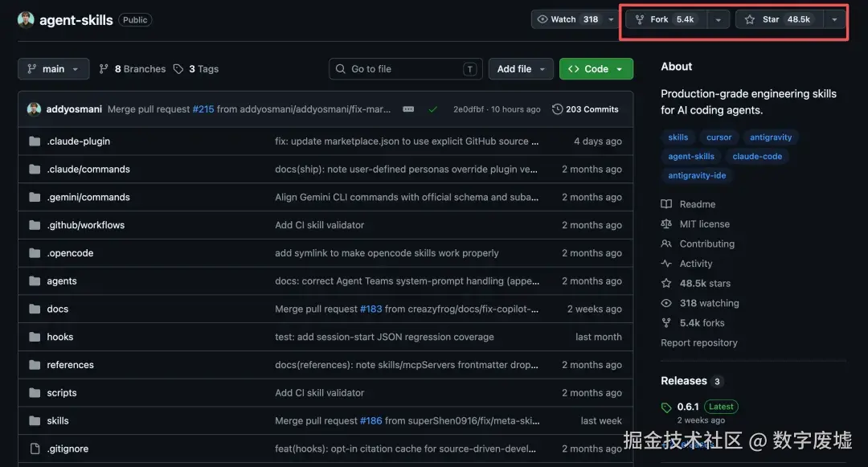The width and height of the screenshot is (868, 467).
Task: Open pull request #186 link in skills row
Action: coord(371,420)
